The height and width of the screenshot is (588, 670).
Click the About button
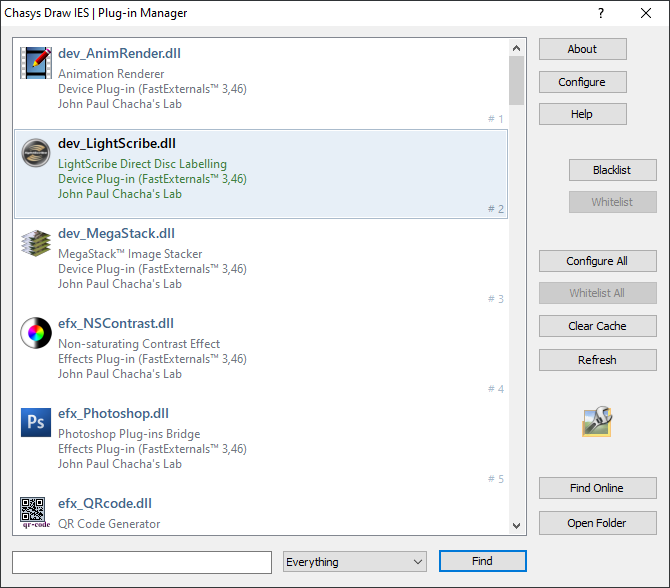click(582, 49)
